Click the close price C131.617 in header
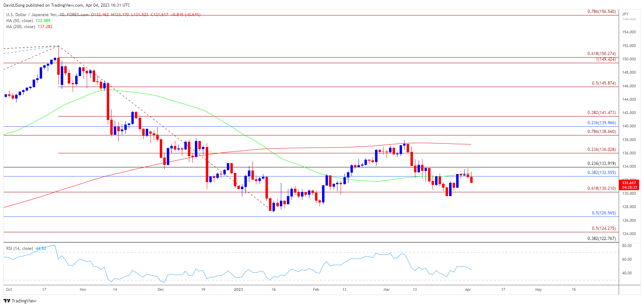Viewport: 644px width, 307px height. coord(159,15)
